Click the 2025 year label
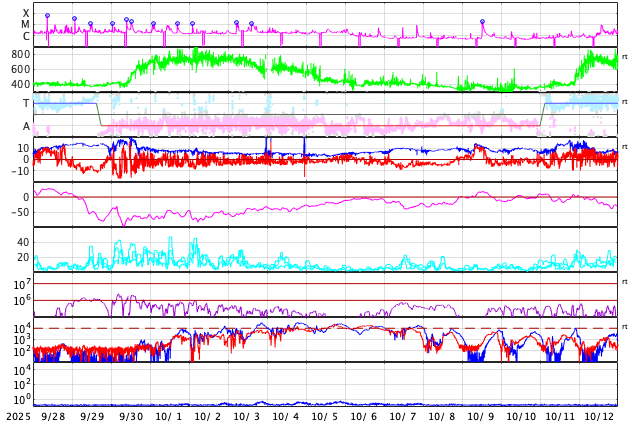 pos(18,416)
